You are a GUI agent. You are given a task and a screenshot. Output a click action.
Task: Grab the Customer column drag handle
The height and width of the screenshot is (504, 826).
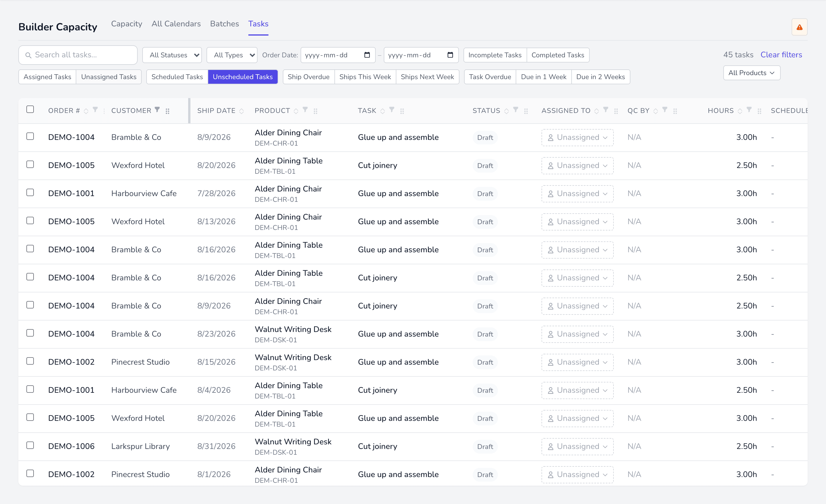click(167, 111)
